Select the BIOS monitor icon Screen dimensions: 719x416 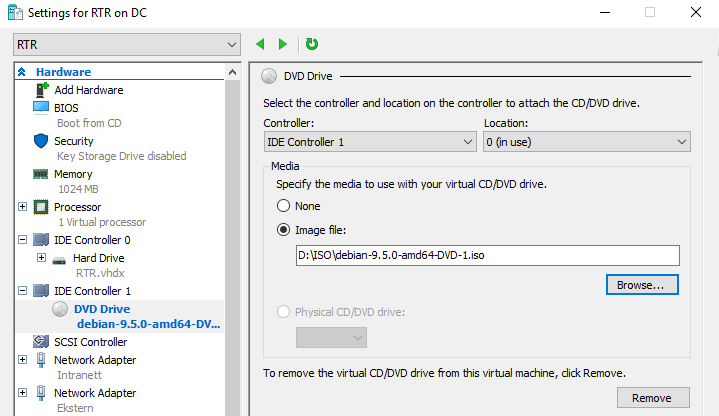[41, 108]
